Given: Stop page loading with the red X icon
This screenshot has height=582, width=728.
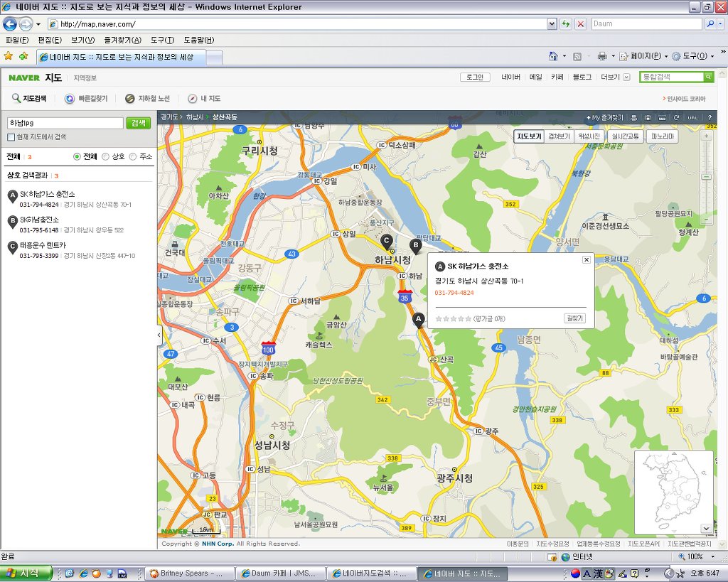Looking at the screenshot, I should pyautogui.click(x=580, y=23).
